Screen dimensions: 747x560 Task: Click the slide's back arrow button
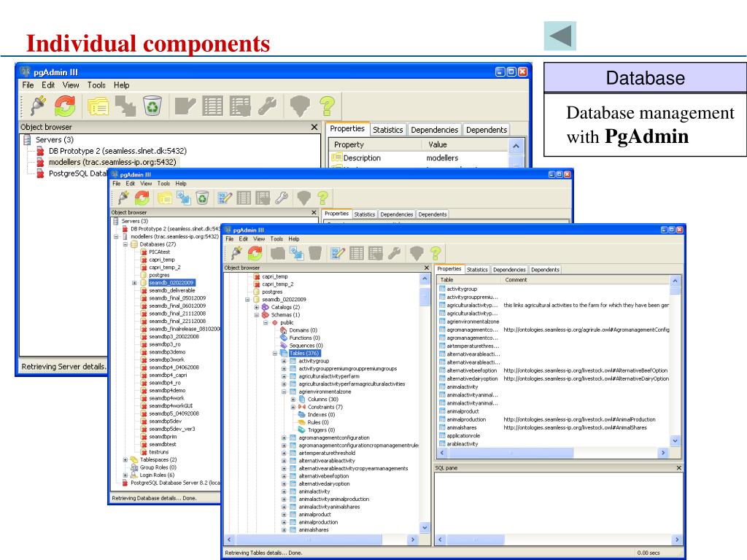click(560, 36)
